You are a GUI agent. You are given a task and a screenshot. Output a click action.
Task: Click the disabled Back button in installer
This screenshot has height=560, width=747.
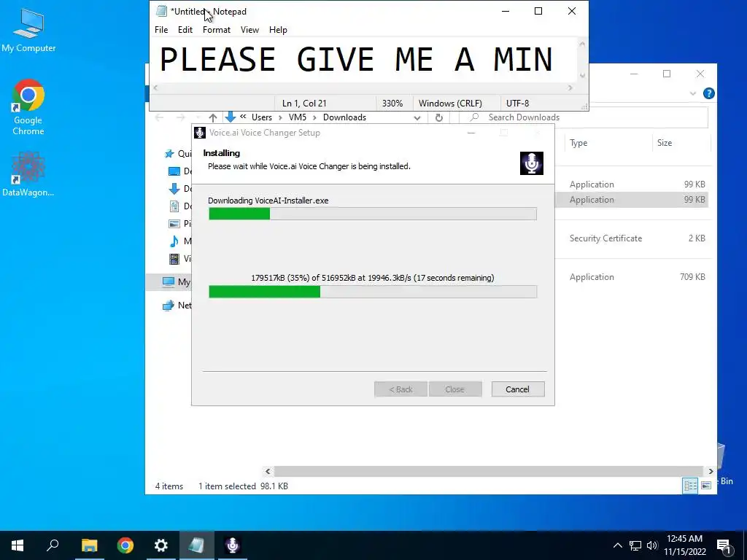400,389
